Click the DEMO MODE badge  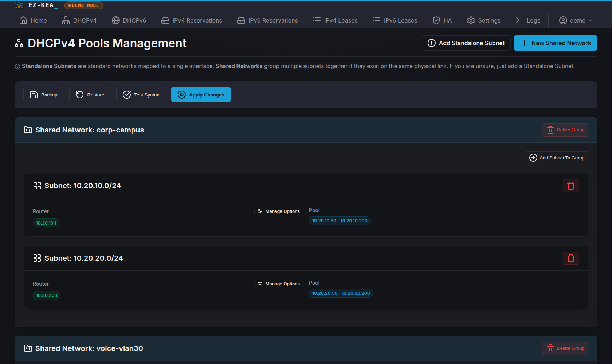pyautogui.click(x=84, y=5)
